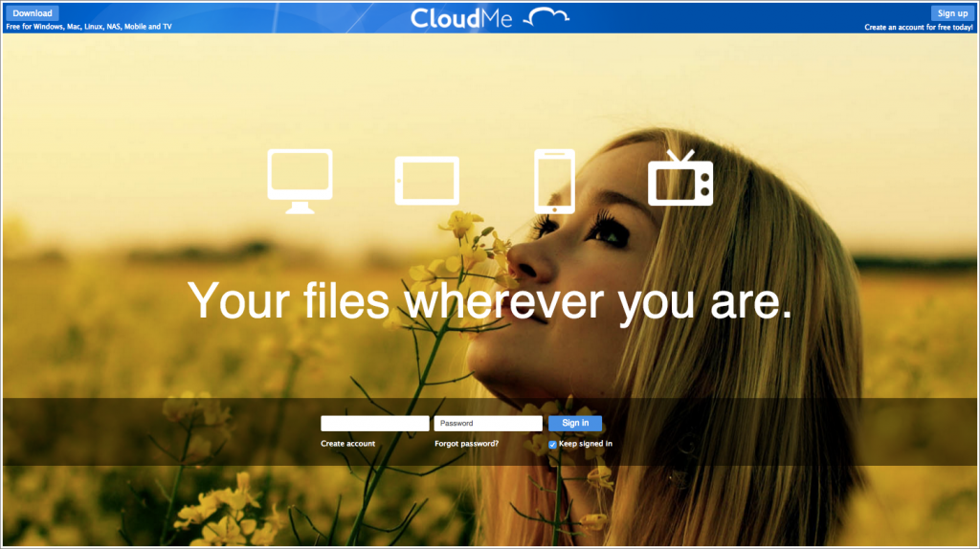Click the CloudMe logo in header
This screenshot has width=980, height=549.
pyautogui.click(x=489, y=17)
